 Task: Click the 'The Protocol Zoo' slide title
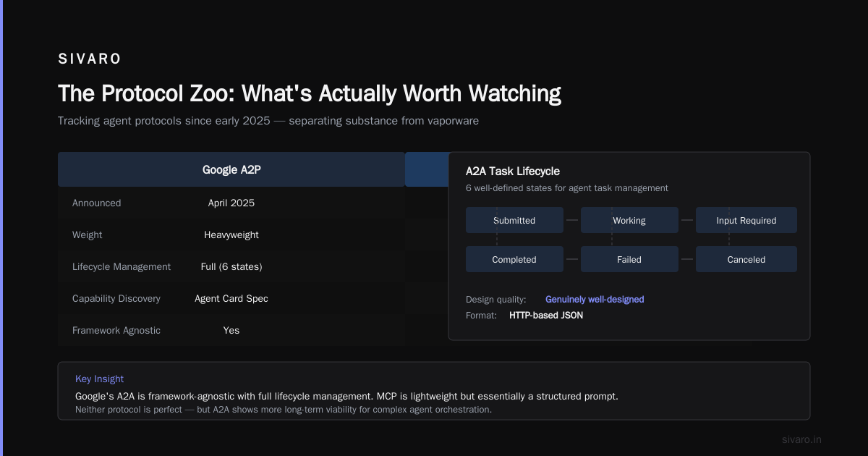pos(310,93)
